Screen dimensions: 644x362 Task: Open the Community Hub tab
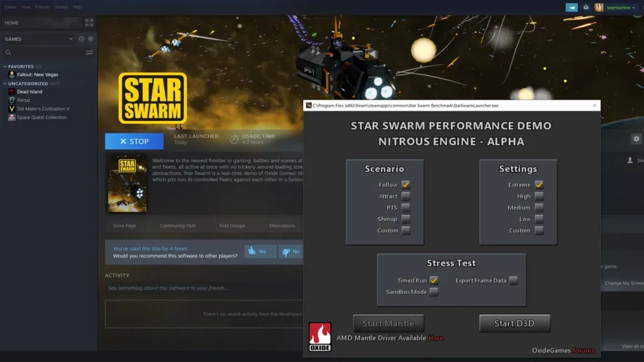(177, 226)
